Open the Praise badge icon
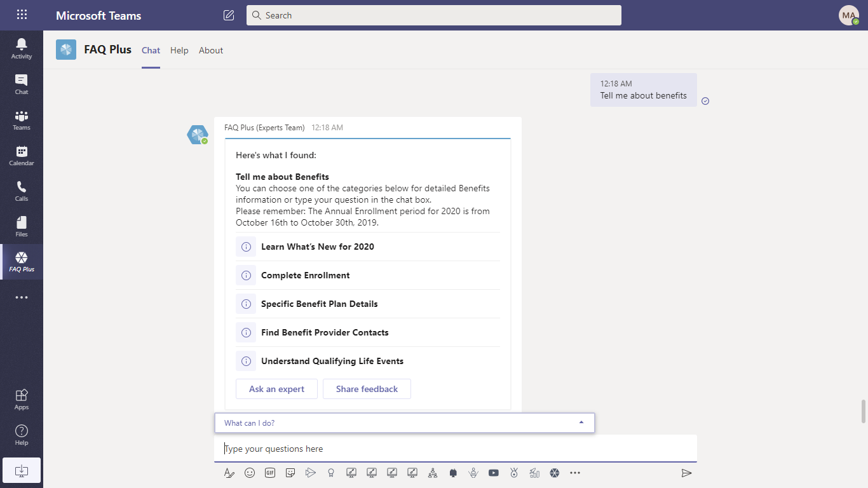This screenshot has width=868, height=488. [331, 473]
